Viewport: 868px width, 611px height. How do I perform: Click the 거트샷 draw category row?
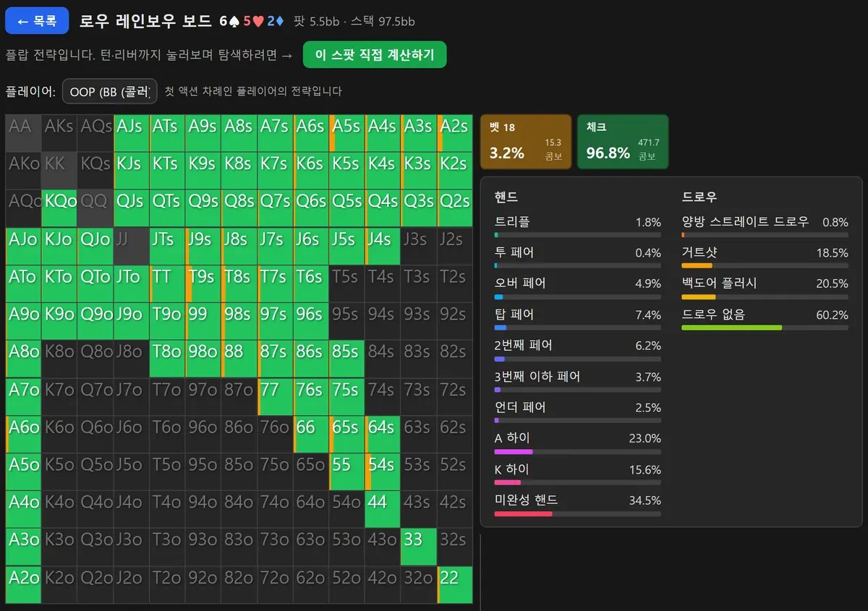(x=765, y=257)
